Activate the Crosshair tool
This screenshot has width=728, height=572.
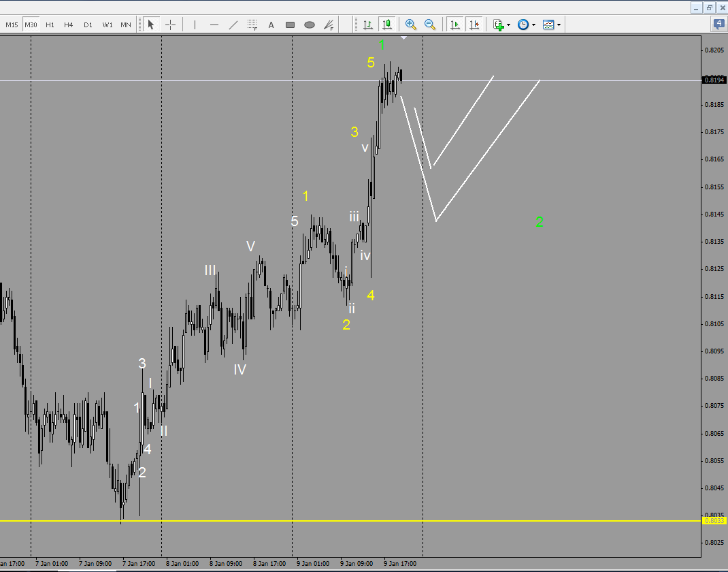pos(170,25)
